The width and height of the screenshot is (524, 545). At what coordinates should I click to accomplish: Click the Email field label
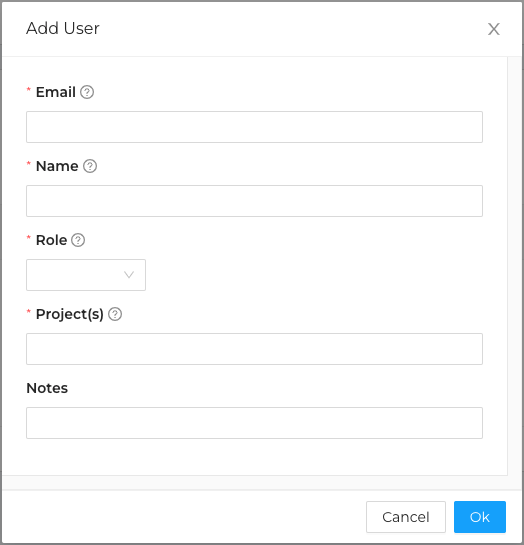pyautogui.click(x=56, y=92)
